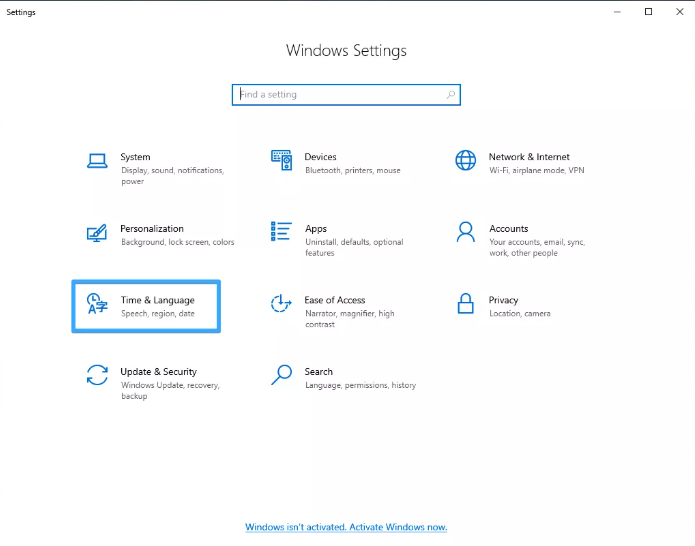Open the Personalization category title
Viewport: 695px width, 546px height.
pos(152,229)
